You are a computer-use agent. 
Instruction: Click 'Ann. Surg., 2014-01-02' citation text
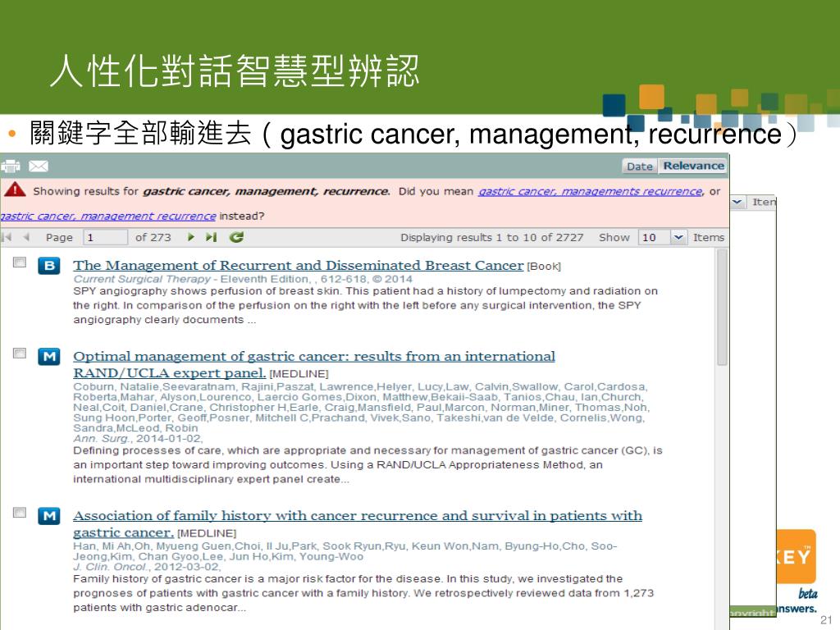(x=138, y=438)
